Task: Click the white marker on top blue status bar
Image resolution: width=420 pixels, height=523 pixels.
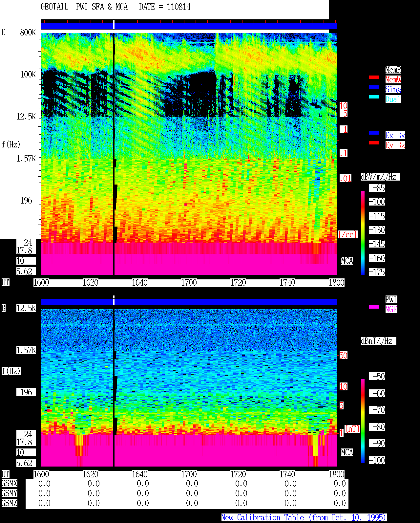Action: (114, 25)
